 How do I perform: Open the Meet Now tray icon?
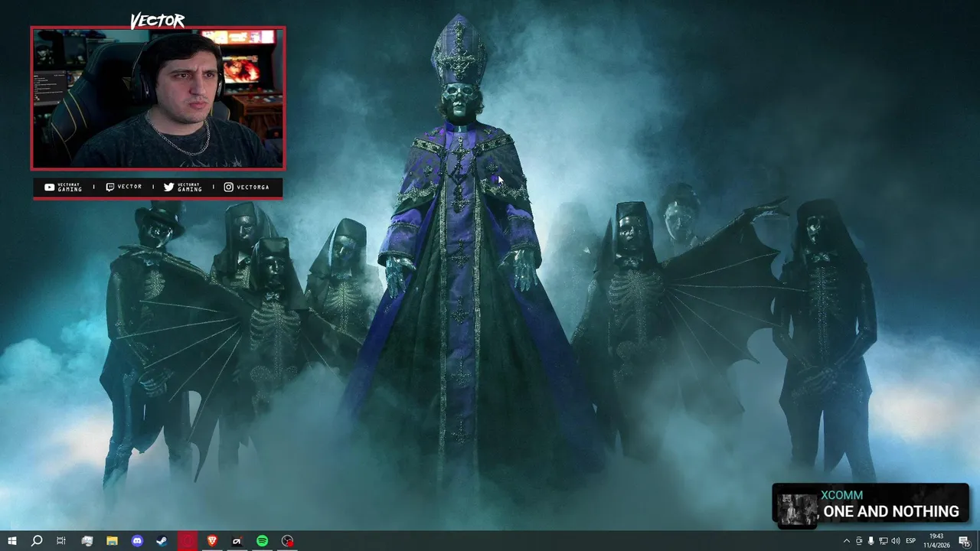coord(858,541)
